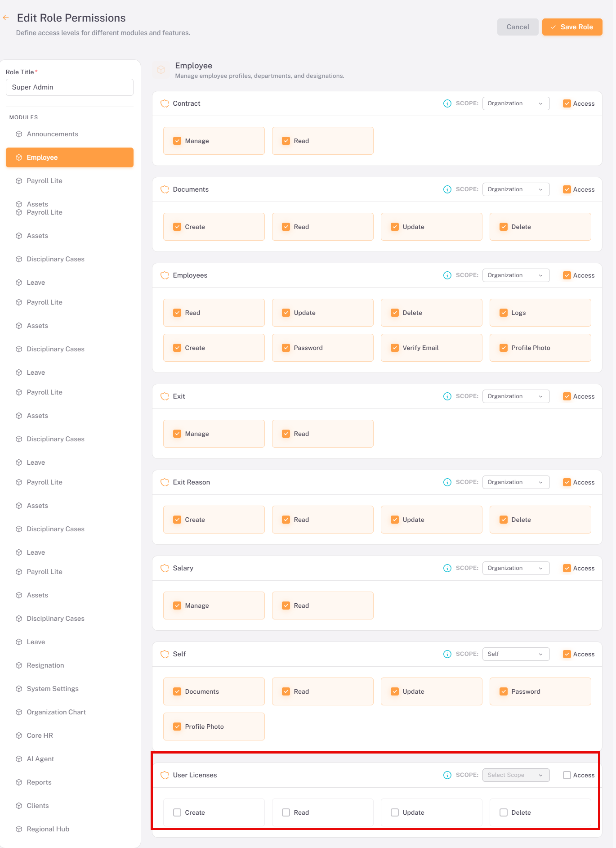Image resolution: width=616 pixels, height=848 pixels.
Task: Click the info icon in the User Licenses row
Action: point(447,775)
